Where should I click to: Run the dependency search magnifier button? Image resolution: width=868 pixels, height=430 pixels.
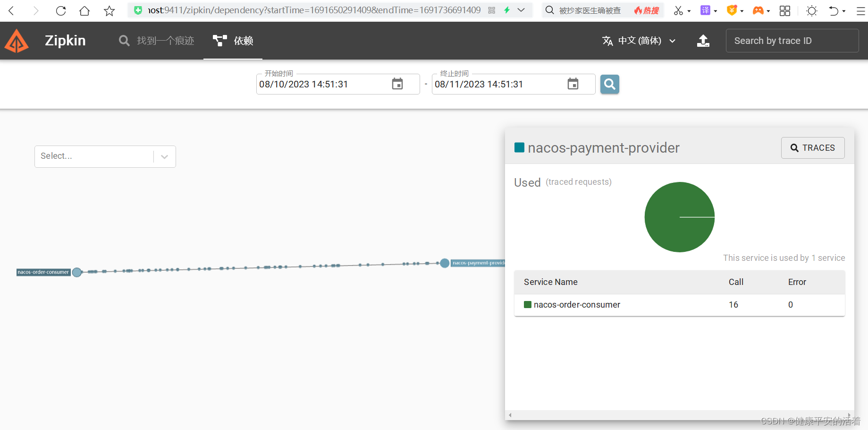(610, 84)
